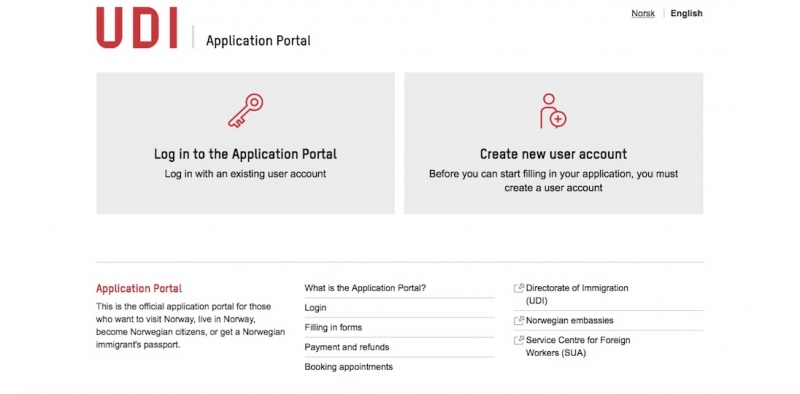This screenshot has width=800, height=394.
Task: Select the English language option
Action: tap(686, 14)
